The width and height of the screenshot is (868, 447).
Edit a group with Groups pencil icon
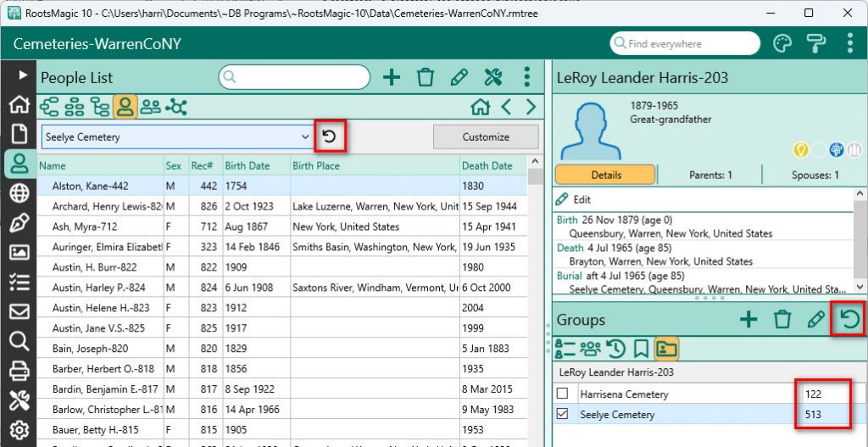click(x=816, y=320)
